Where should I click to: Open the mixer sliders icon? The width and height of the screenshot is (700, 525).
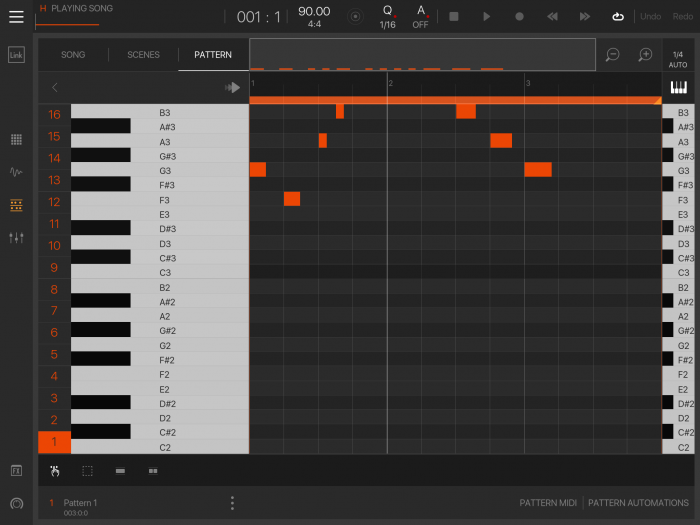(16, 238)
